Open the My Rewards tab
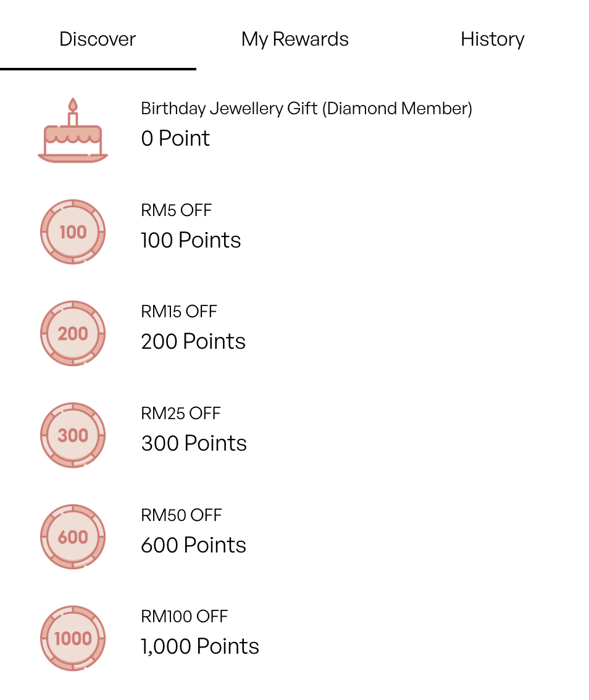Screen dimensions: 589x700 294,40
